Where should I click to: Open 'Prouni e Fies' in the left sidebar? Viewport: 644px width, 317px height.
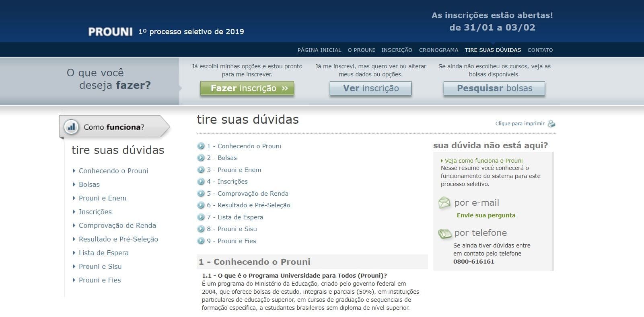click(x=100, y=280)
